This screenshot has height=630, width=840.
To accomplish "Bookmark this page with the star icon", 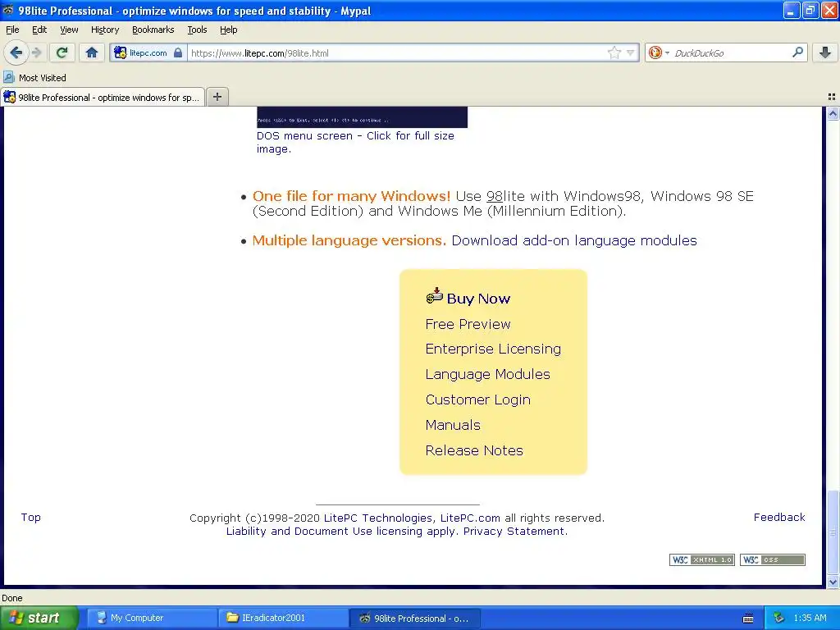I will point(614,52).
